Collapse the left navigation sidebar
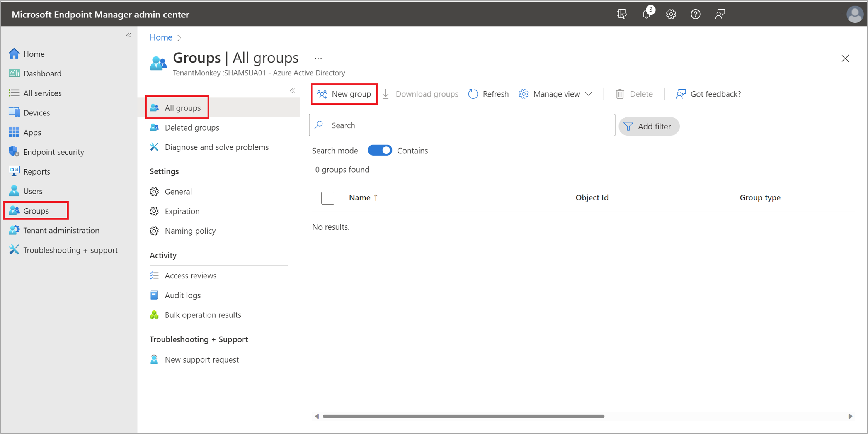This screenshot has height=434, width=868. point(129,35)
